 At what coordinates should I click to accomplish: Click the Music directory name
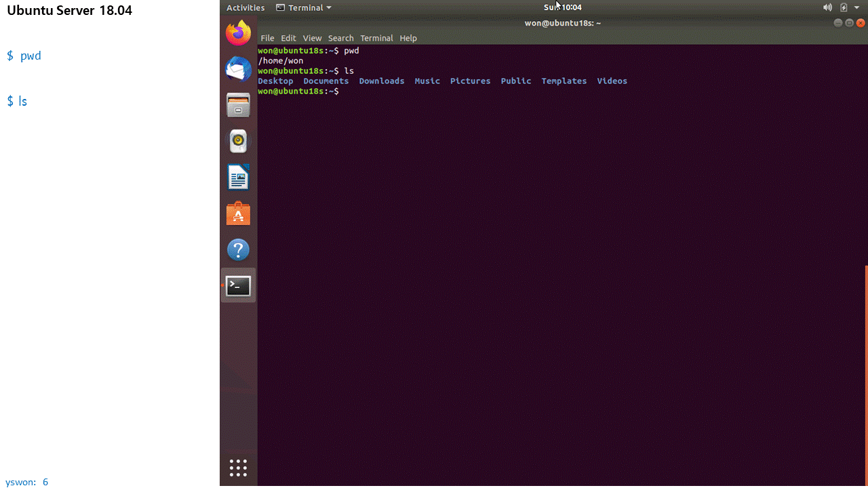427,81
